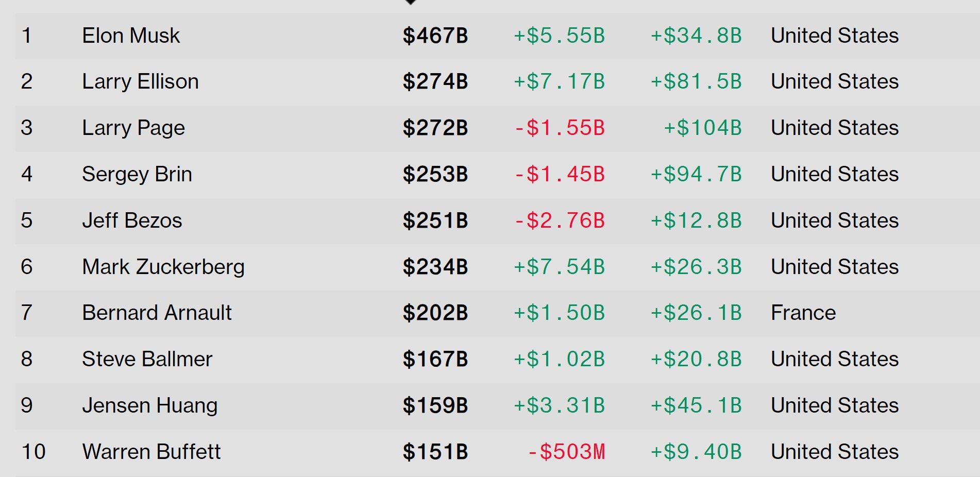The height and width of the screenshot is (477, 980).
Task: Open Jeff Bezos's profile entry
Action: click(132, 220)
